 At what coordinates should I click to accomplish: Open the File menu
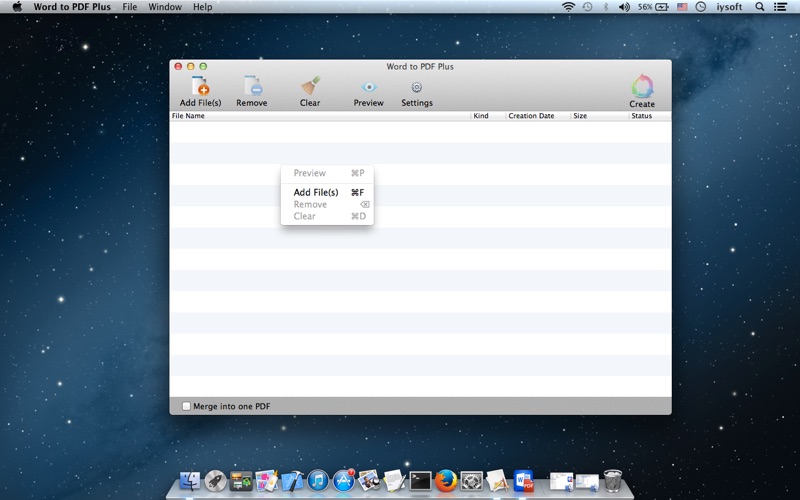tap(130, 7)
